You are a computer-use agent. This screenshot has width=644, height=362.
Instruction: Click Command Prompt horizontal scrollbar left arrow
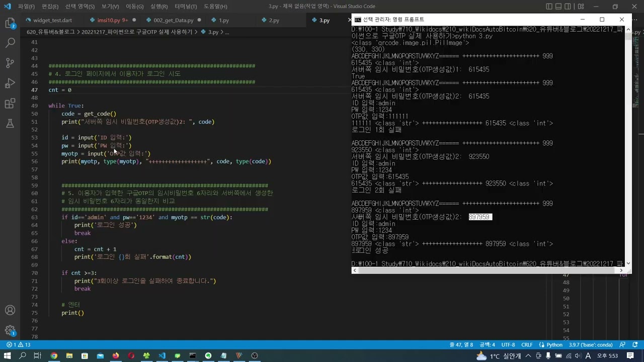(355, 270)
